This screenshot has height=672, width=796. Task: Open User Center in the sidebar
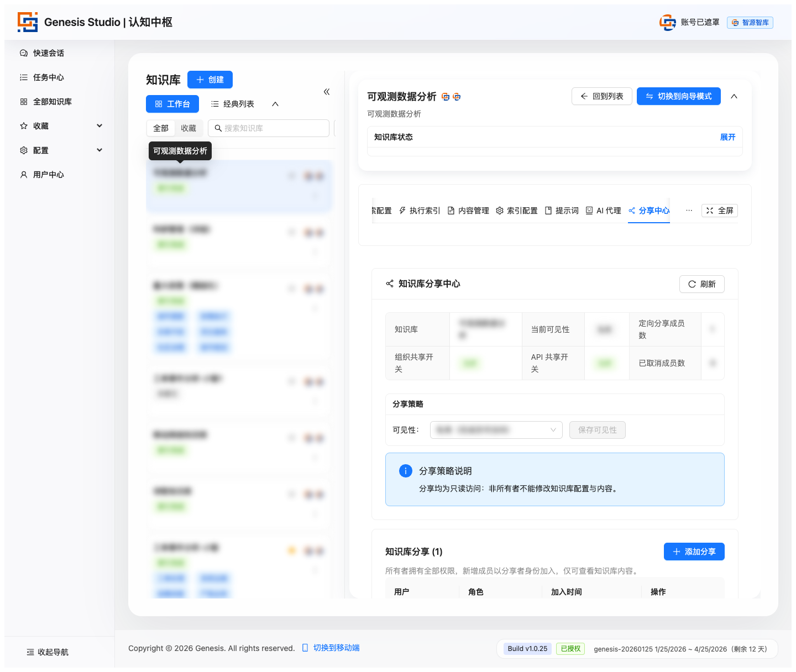point(49,175)
